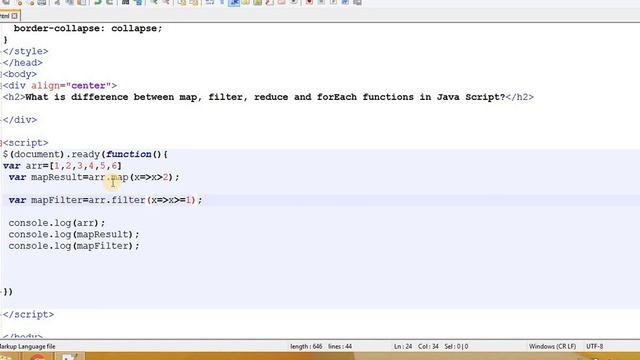Screen dimensions: 640x360
Task: Click the 'var arr=[1,2,3,4,5,6]' line
Action: pos(62,166)
